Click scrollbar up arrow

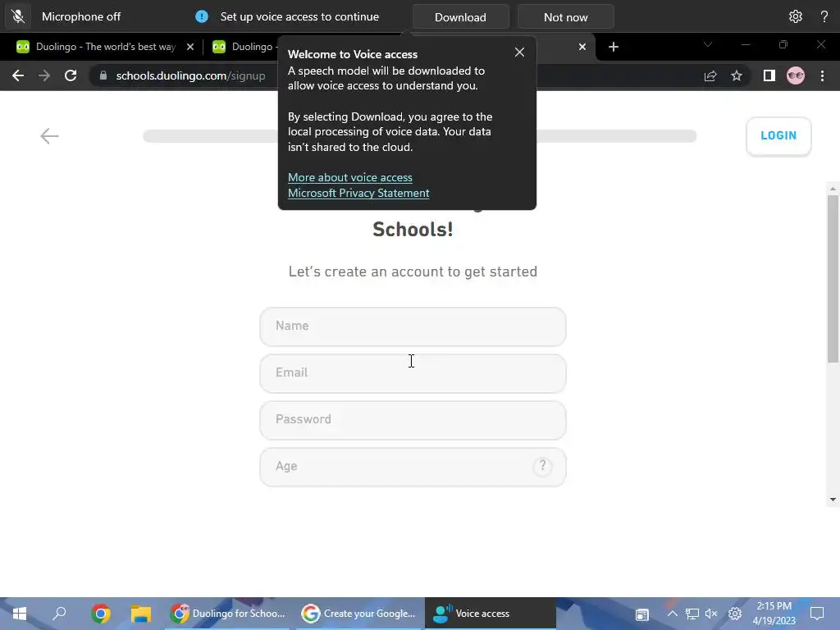tap(833, 189)
